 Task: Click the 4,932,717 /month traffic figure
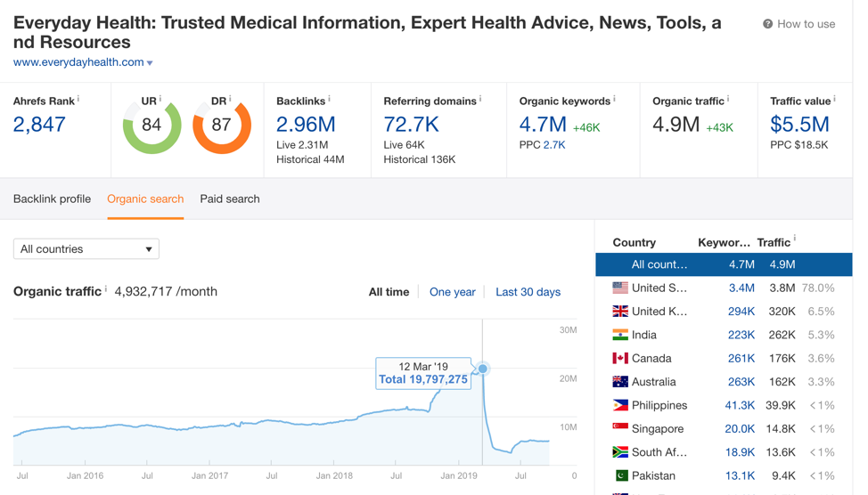click(166, 291)
